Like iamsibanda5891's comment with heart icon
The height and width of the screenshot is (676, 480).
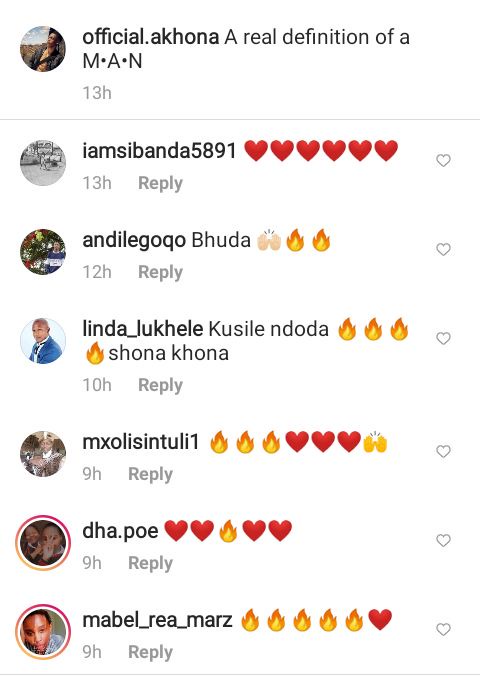(443, 160)
